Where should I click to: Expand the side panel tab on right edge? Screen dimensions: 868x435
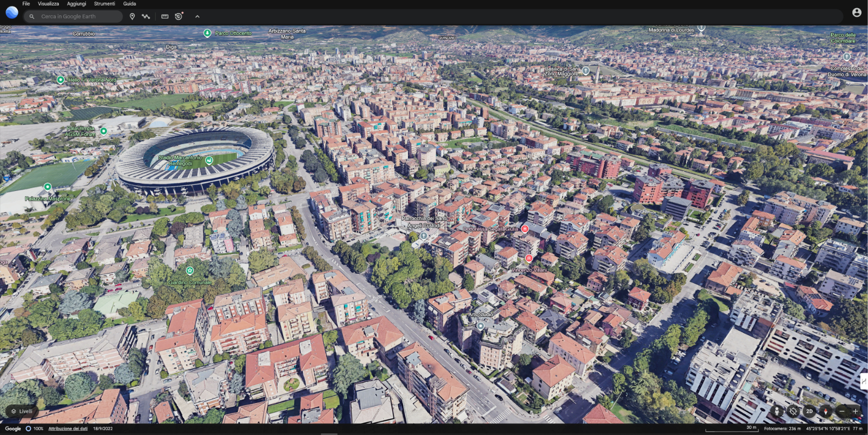[x=864, y=381]
